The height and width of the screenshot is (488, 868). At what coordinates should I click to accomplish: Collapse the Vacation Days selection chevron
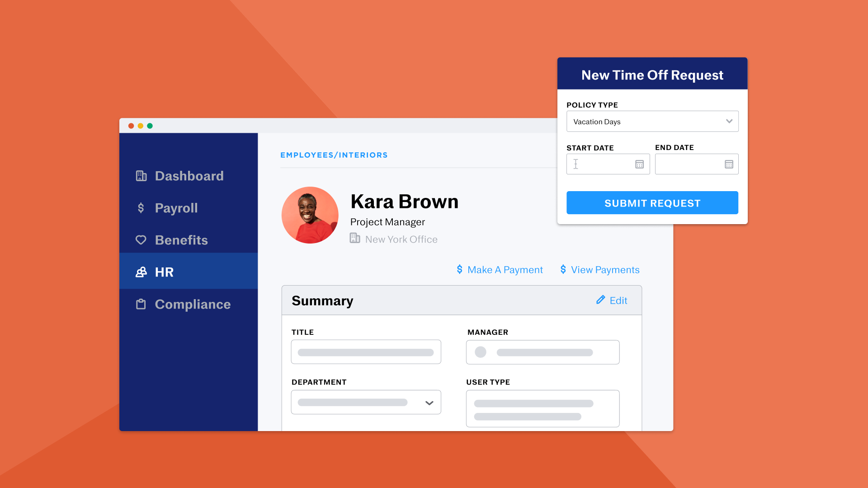[x=729, y=121]
